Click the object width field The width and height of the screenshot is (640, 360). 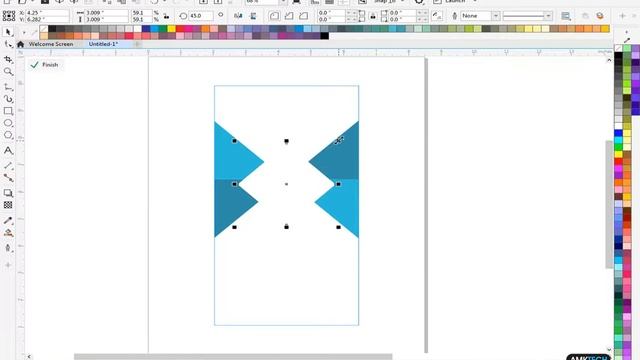[107, 13]
